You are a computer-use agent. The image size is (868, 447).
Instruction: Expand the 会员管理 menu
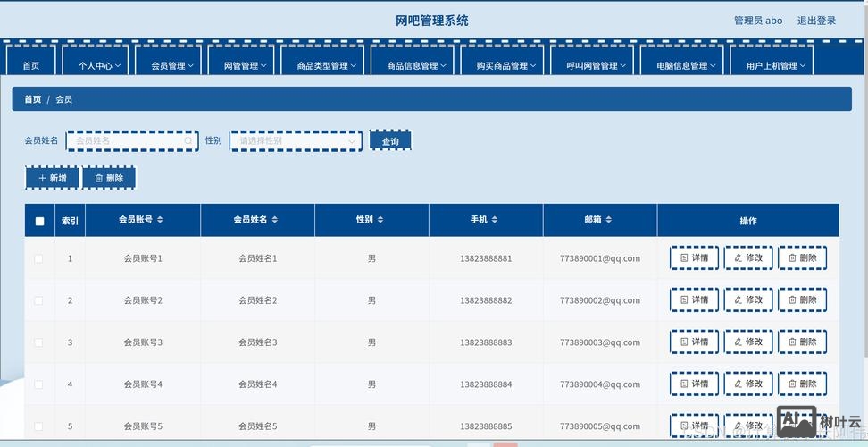(168, 61)
